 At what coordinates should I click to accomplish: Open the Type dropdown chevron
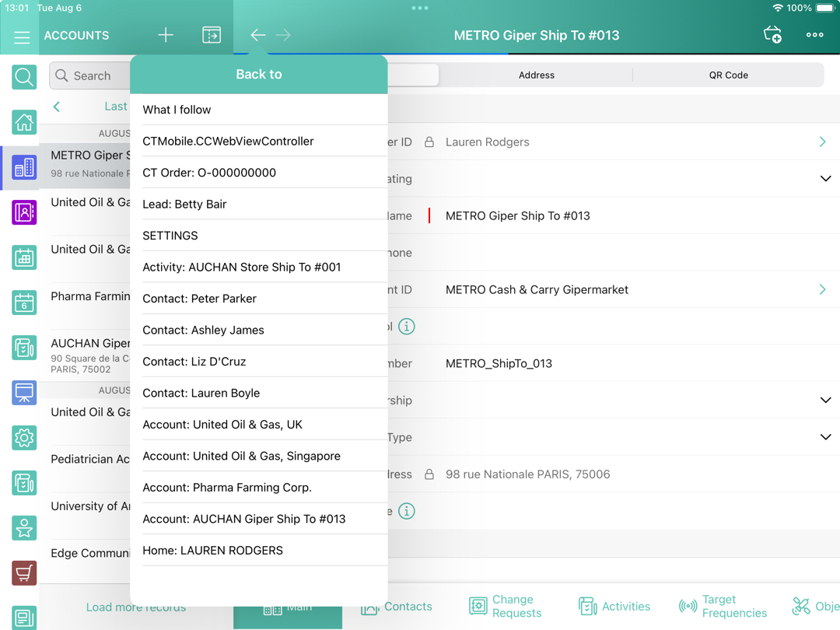825,437
